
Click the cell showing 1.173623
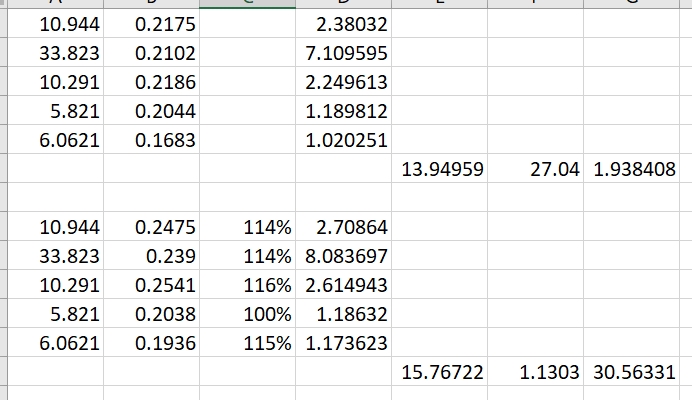pyautogui.click(x=344, y=343)
